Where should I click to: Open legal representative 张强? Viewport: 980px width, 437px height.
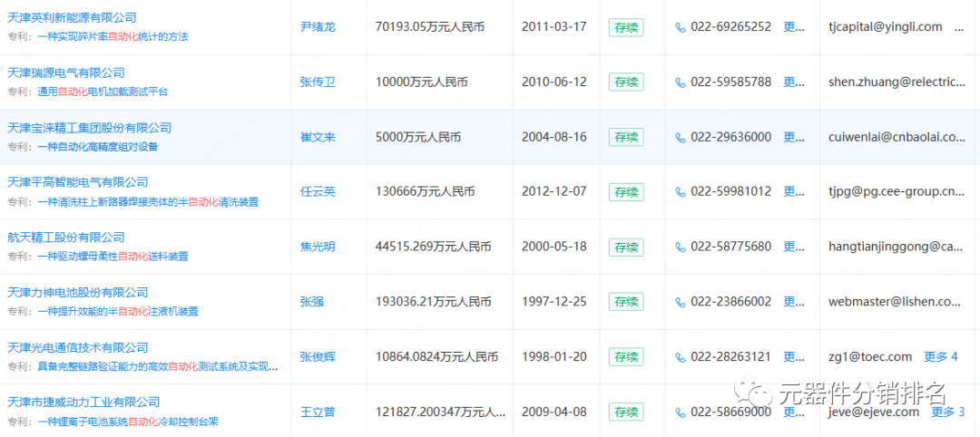(x=312, y=302)
